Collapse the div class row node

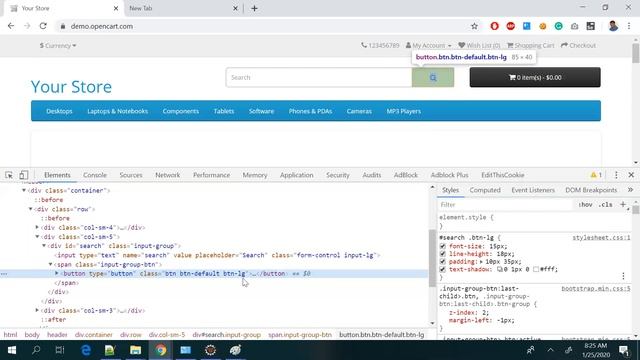31,209
